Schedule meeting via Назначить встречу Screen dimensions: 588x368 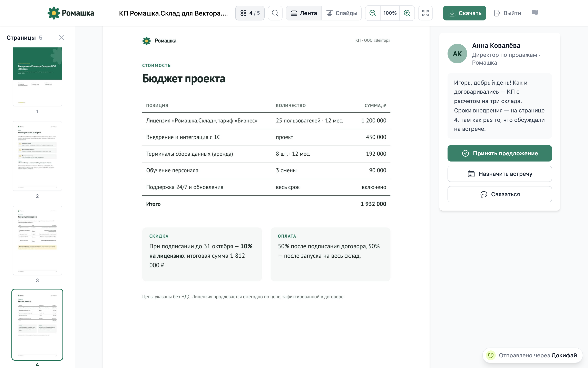[x=500, y=174]
